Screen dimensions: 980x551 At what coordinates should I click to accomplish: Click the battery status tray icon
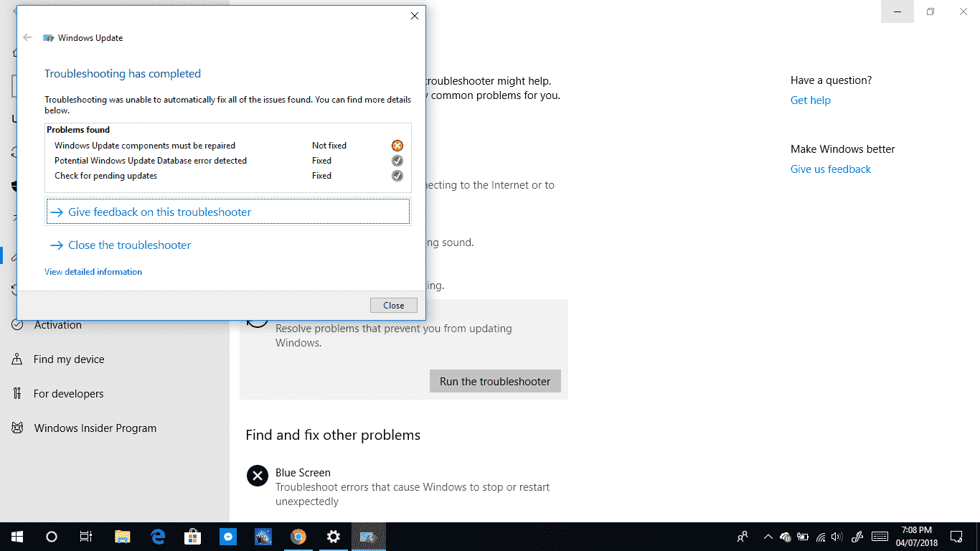(803, 537)
